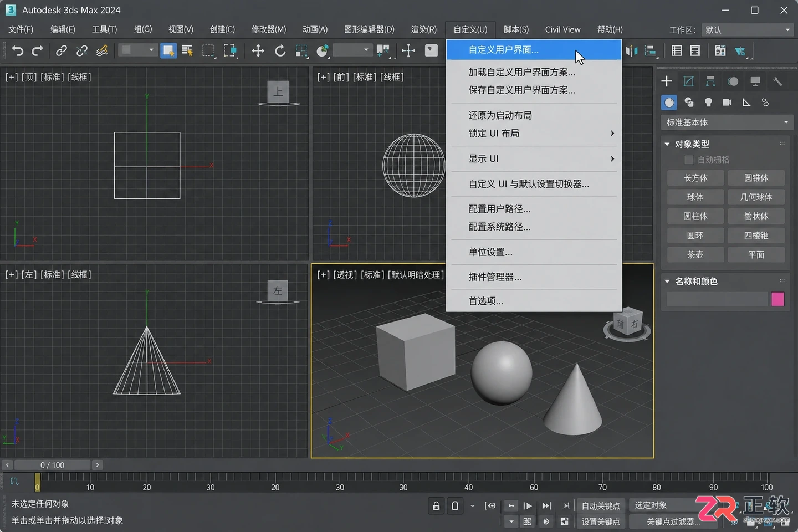This screenshot has width=798, height=532.
Task: Click the Rectangular Selection Region icon
Action: click(x=208, y=51)
